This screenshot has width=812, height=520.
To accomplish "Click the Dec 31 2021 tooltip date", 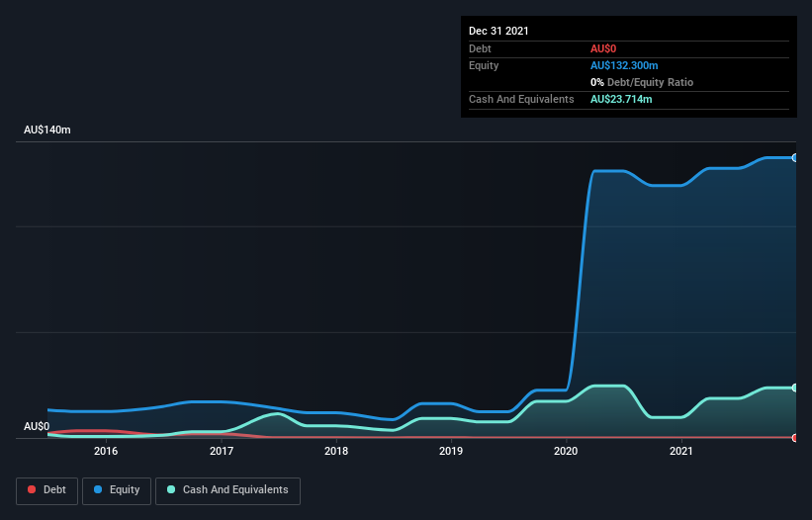I will pos(498,31).
